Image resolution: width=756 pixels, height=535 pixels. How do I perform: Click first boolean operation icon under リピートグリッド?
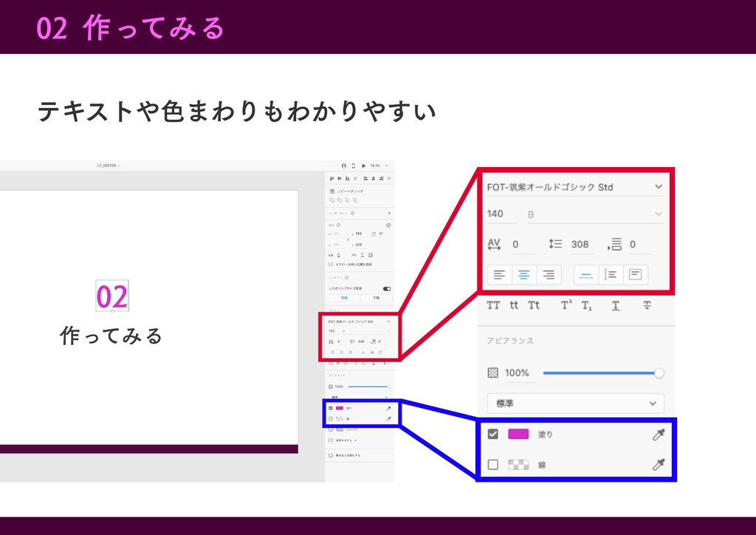tap(331, 200)
